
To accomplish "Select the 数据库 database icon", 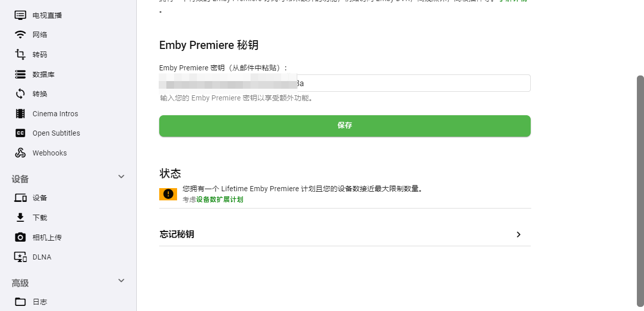I will tap(20, 74).
